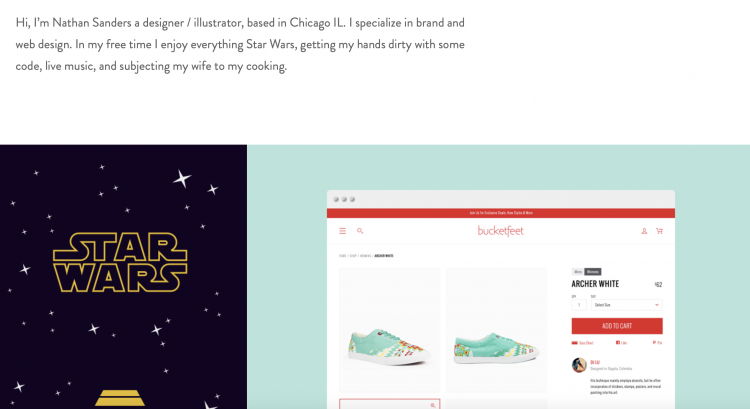Click the Select Size dropdown arrow
Image resolution: width=750 pixels, height=409 pixels.
657,305
